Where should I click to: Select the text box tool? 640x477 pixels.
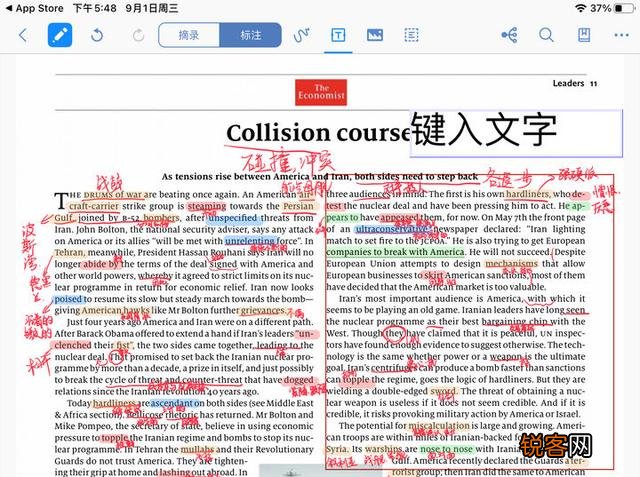(338, 35)
